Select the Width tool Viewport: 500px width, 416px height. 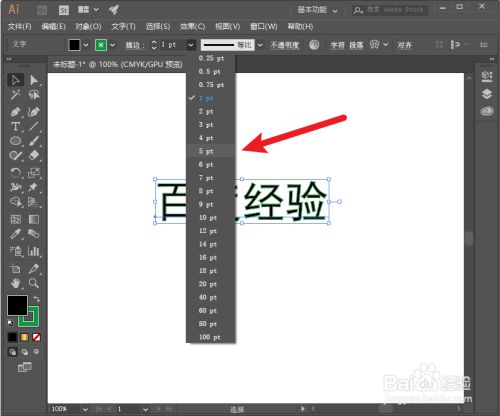tap(15, 187)
